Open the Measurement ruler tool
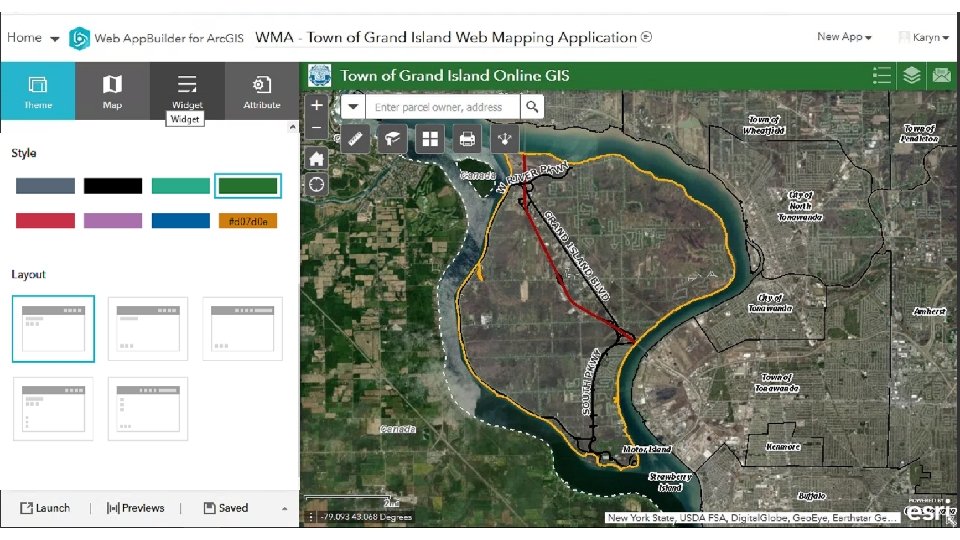960x540 pixels. tap(356, 139)
